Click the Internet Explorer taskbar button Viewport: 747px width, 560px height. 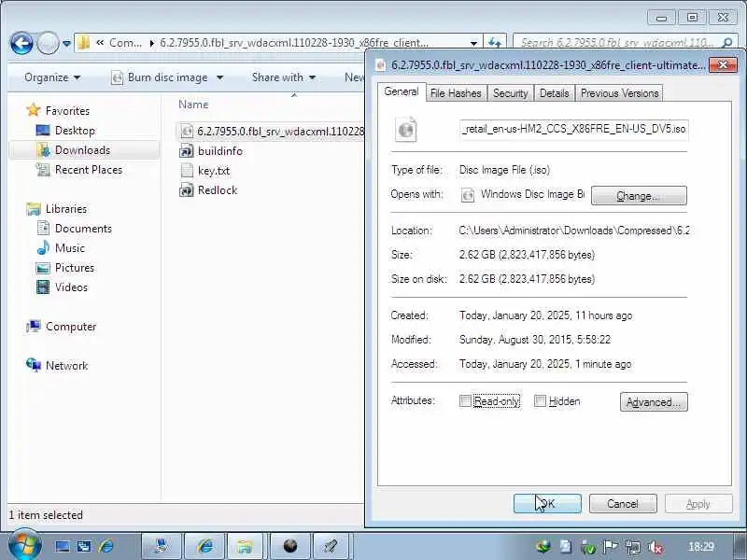[204, 546]
